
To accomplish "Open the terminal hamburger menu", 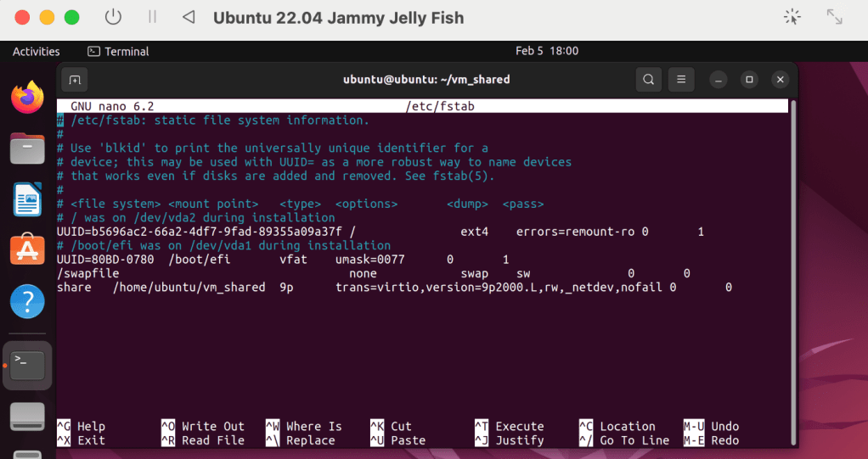I will tap(680, 80).
